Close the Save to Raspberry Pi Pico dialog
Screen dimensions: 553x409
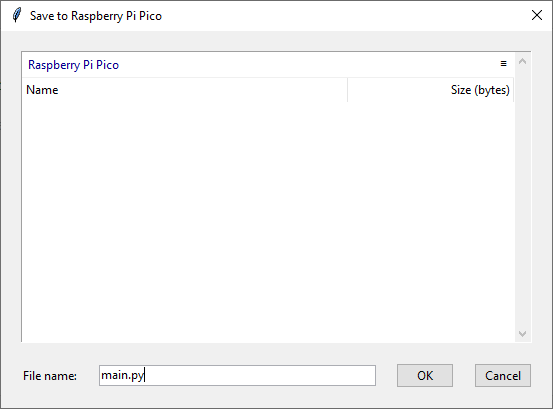537,15
